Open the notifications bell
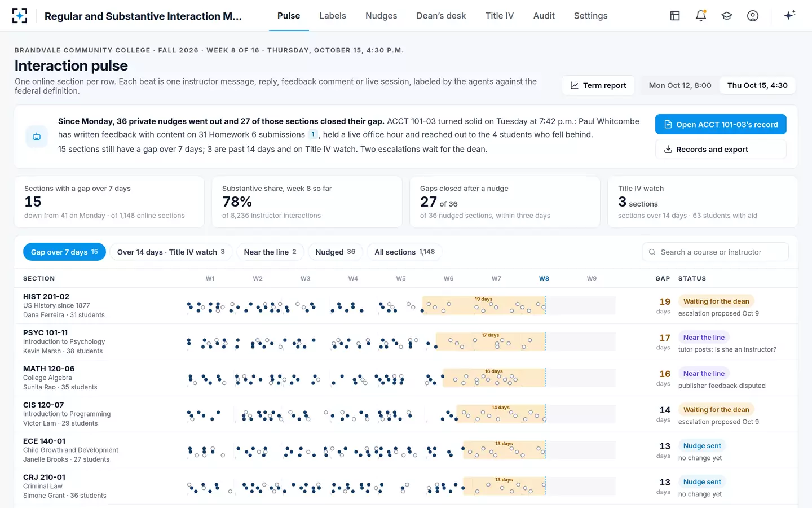Viewport: 812px width, 508px height. 701,16
